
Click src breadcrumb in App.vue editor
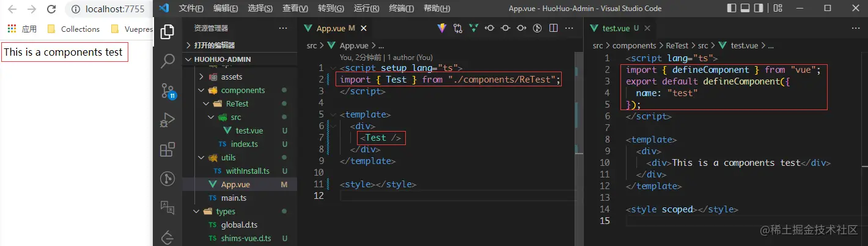(x=312, y=45)
